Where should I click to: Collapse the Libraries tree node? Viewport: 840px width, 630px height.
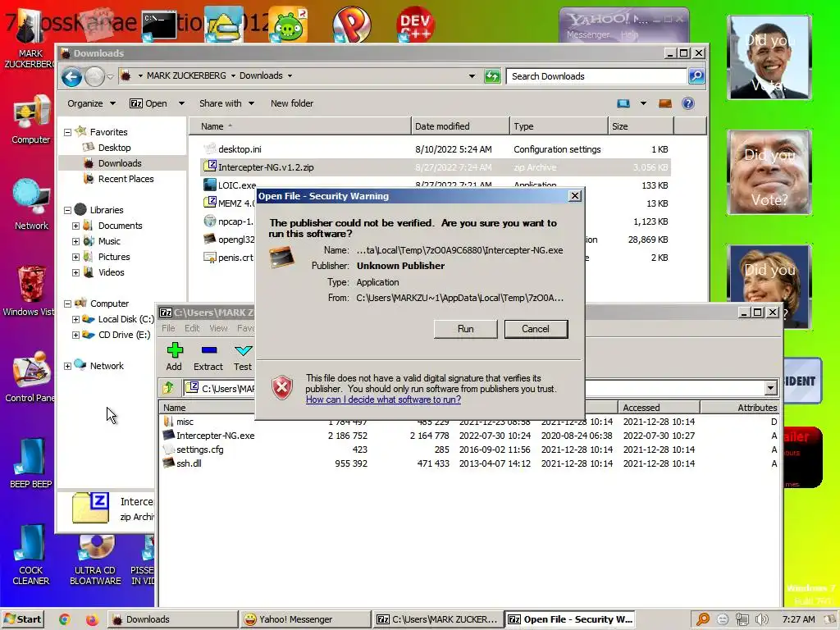pos(67,211)
